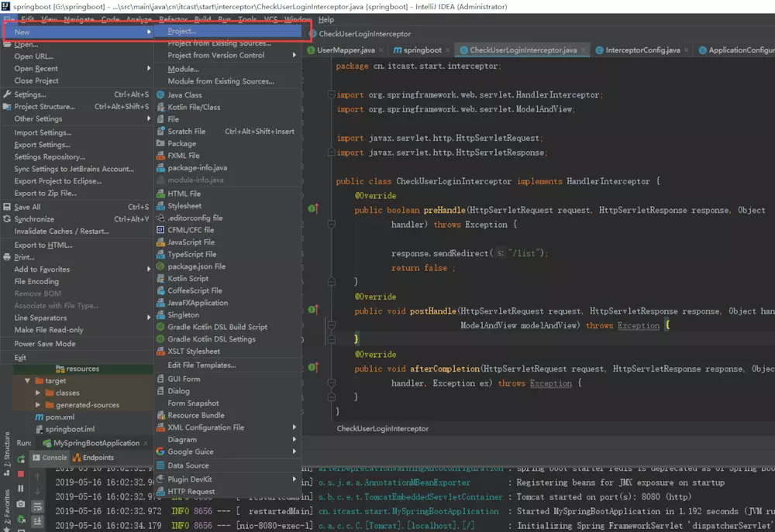The image size is (775, 532).
Task: Close the CheckUserLoginInterceptor.java tab
Action: click(584, 50)
